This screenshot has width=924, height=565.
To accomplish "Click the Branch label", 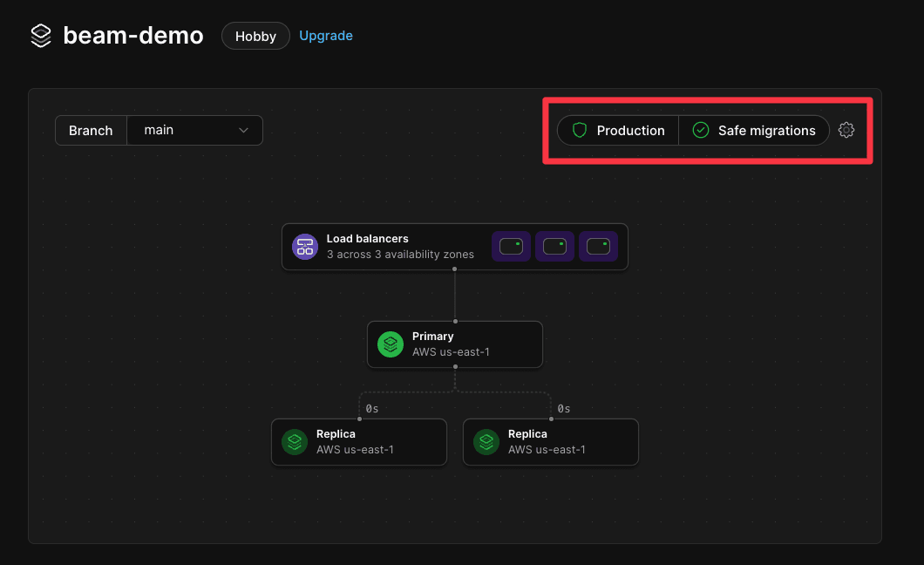I will click(91, 130).
